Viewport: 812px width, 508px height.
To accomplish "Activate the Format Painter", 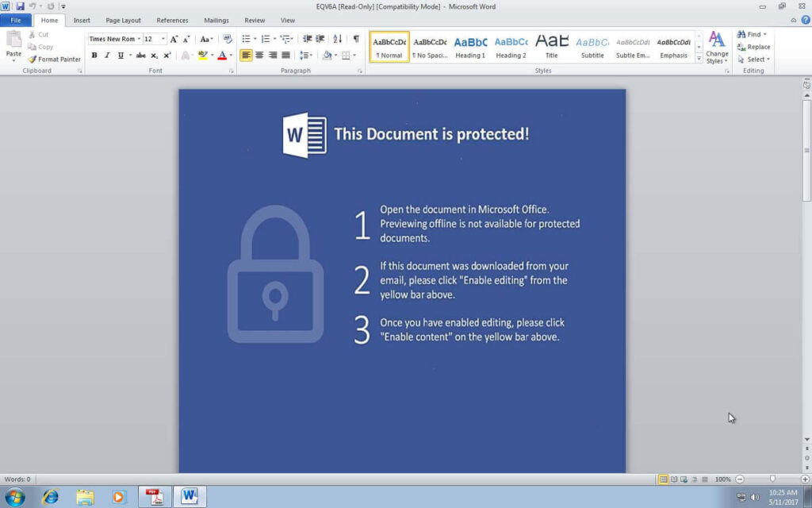I will coord(55,59).
